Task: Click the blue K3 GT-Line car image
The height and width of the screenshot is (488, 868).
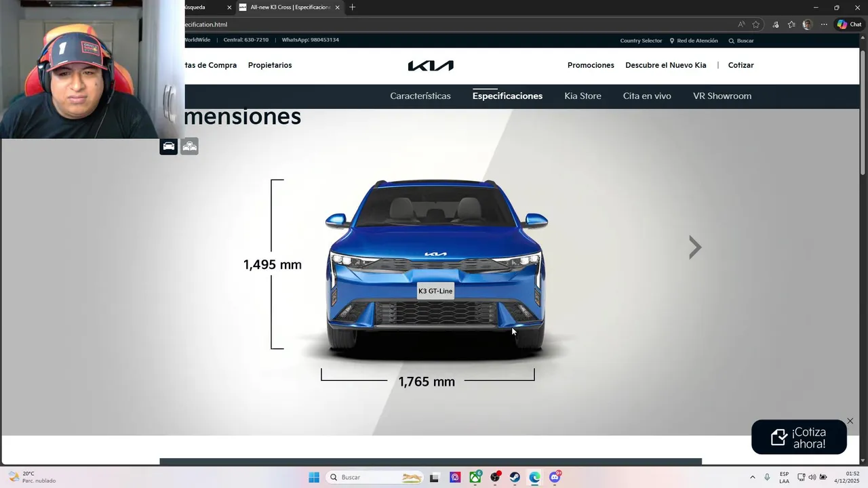Action: (x=436, y=268)
